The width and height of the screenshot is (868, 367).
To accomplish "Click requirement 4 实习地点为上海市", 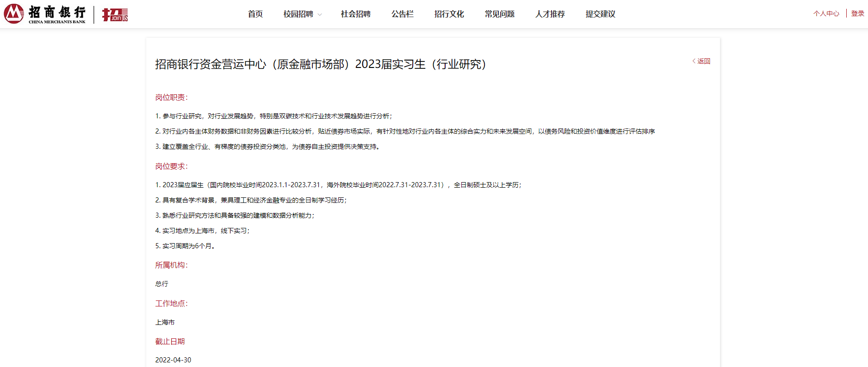I will click(203, 231).
